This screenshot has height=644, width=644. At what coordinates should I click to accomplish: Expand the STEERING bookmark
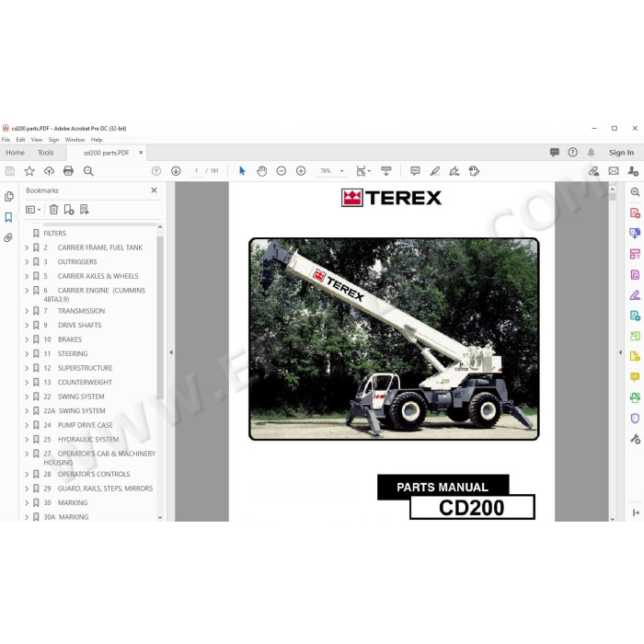click(x=27, y=353)
